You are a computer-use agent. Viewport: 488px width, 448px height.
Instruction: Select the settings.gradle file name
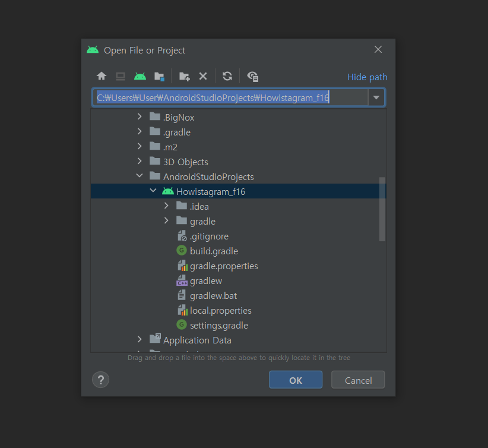(x=219, y=326)
